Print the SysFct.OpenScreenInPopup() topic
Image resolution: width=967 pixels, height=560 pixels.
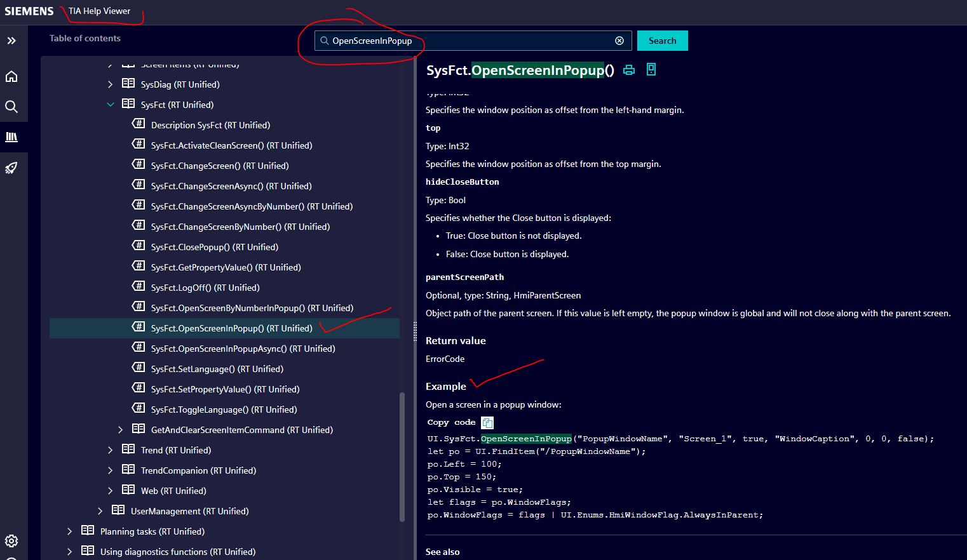629,70
